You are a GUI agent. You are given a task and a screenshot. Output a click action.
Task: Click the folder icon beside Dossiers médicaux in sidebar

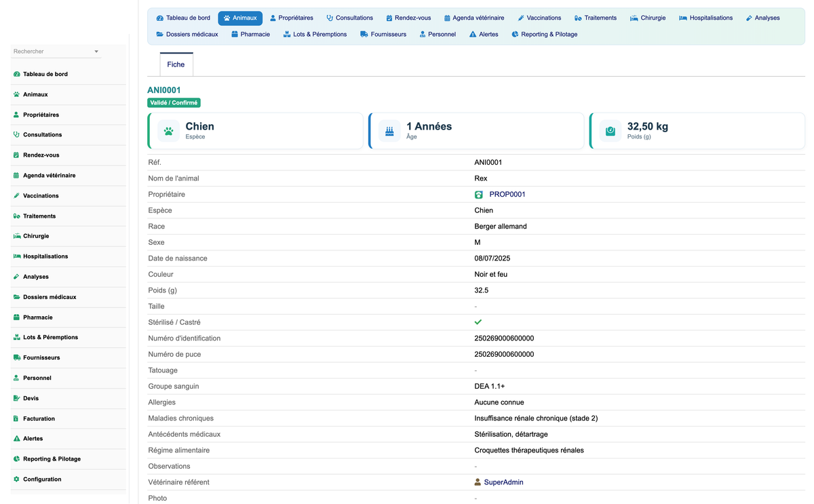point(16,297)
